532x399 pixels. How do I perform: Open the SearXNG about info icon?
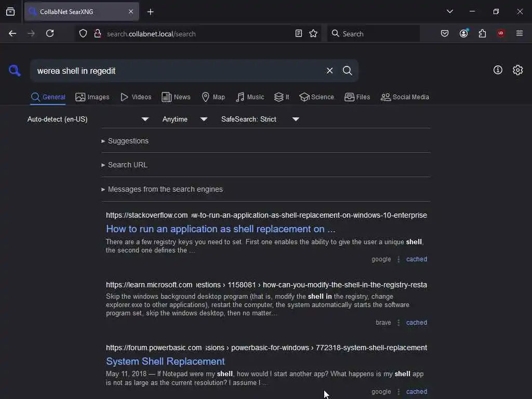click(498, 70)
